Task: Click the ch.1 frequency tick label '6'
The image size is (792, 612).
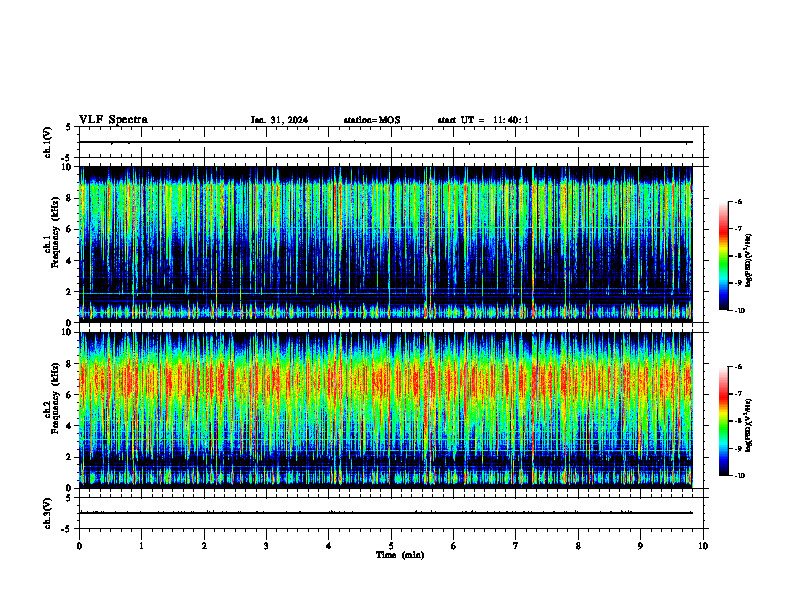Action: [70, 229]
